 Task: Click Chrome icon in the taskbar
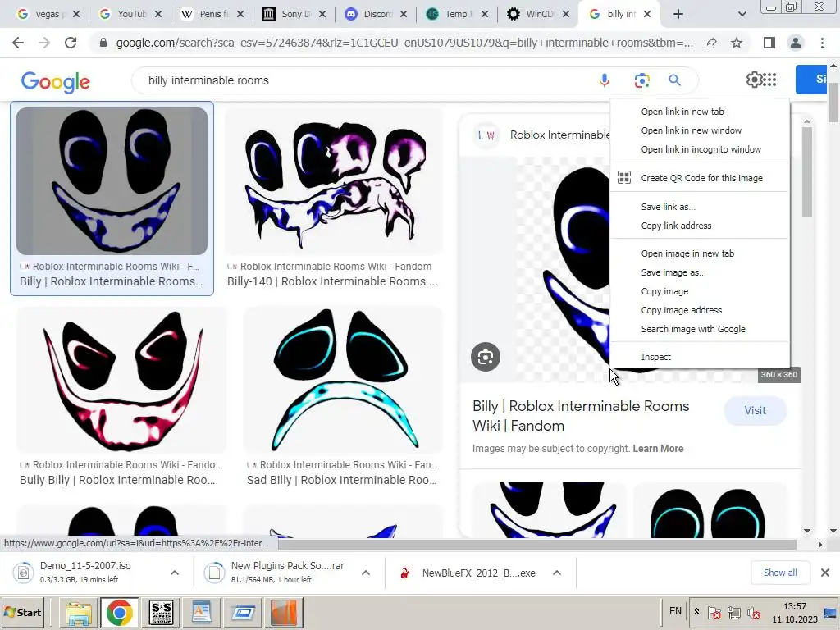pyautogui.click(x=120, y=613)
